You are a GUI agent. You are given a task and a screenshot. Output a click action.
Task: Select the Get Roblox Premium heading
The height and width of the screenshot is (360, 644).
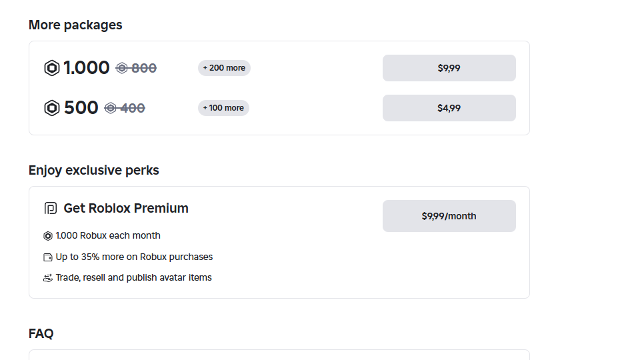[126, 208]
